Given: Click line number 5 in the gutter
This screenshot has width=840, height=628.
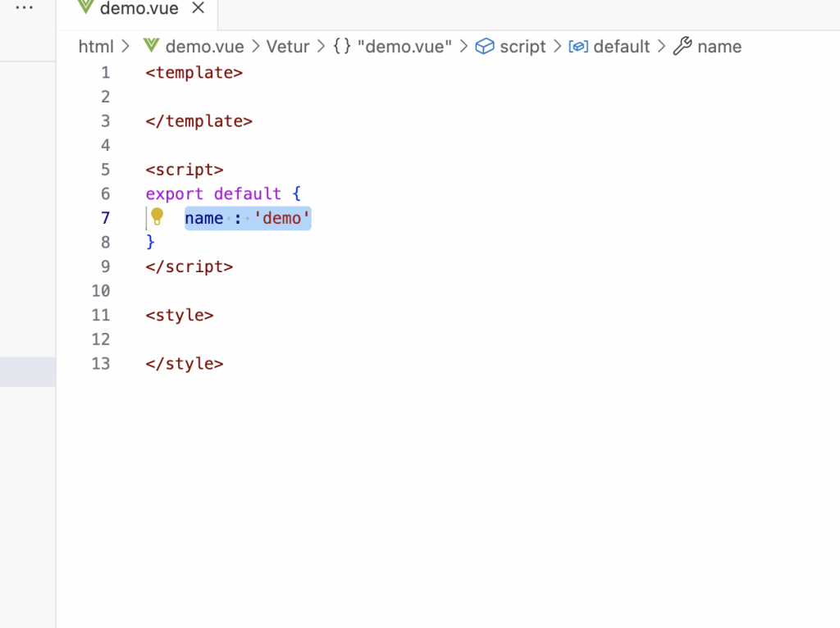Looking at the screenshot, I should coord(105,170).
